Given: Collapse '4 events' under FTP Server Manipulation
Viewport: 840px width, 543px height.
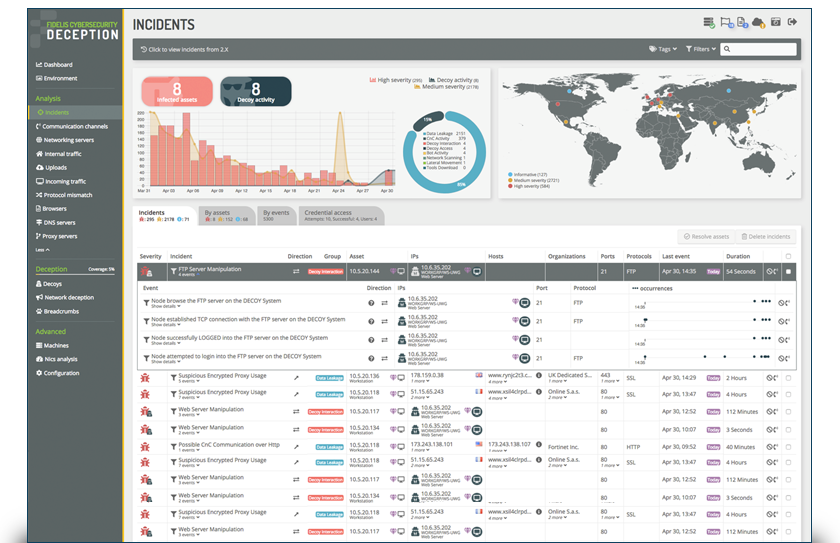Looking at the screenshot, I should coord(188,275).
